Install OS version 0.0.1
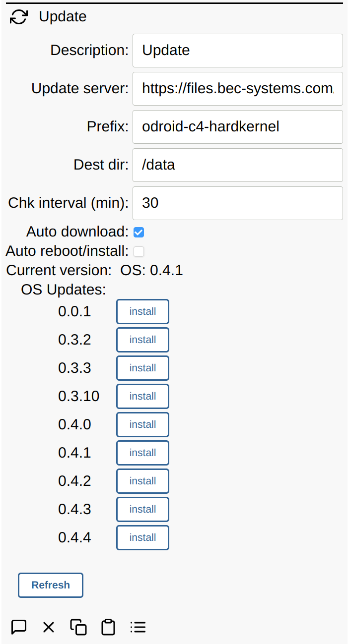This screenshot has height=644, width=349. pos(142,311)
